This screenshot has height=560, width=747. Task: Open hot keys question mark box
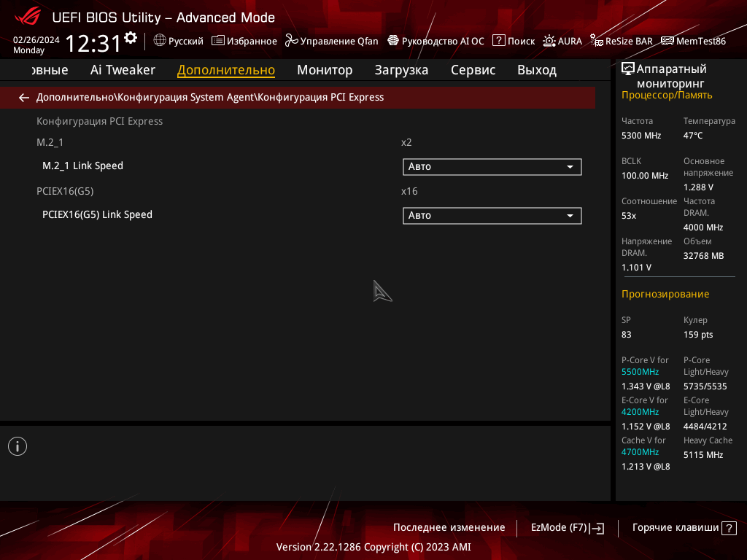[x=729, y=528]
